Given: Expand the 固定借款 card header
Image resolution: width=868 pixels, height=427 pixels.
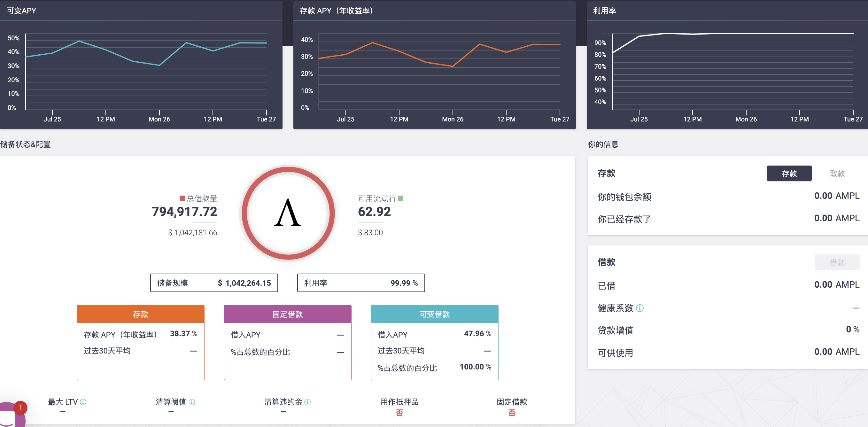Looking at the screenshot, I should coord(287,314).
